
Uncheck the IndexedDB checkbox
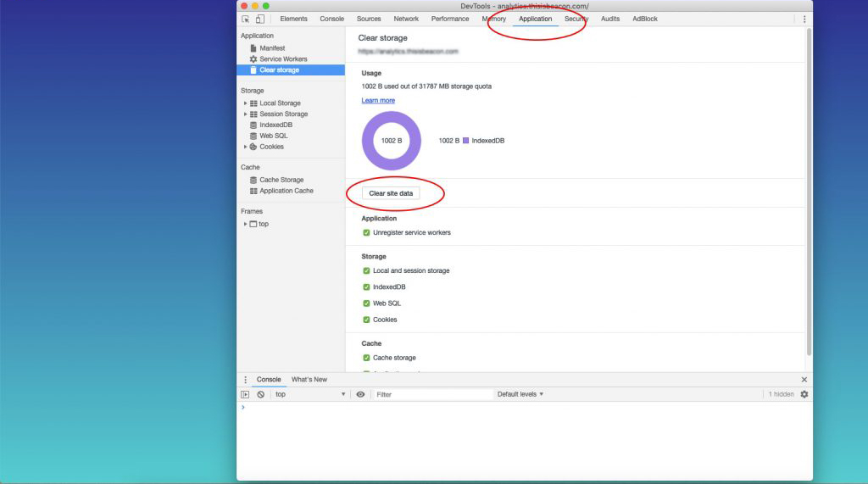pos(366,287)
